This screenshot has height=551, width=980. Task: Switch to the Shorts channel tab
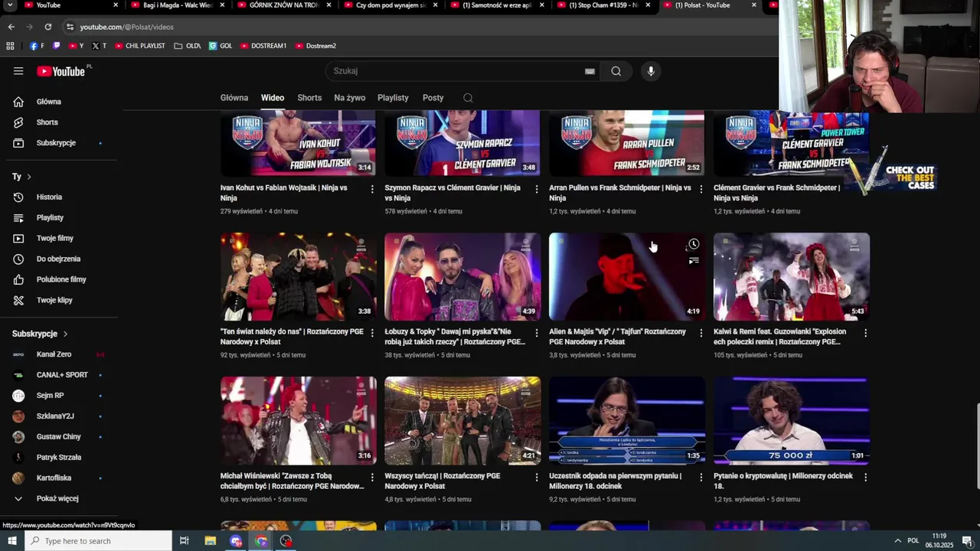309,98
